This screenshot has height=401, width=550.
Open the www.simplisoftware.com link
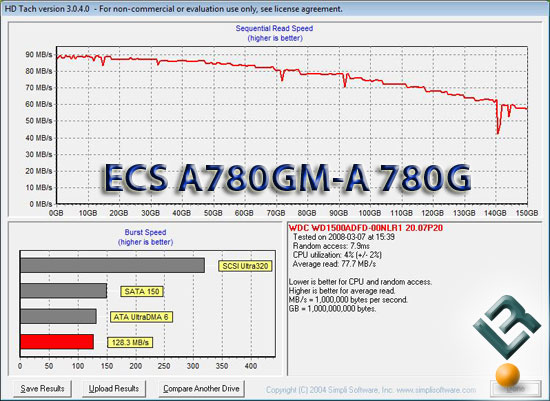point(436,390)
